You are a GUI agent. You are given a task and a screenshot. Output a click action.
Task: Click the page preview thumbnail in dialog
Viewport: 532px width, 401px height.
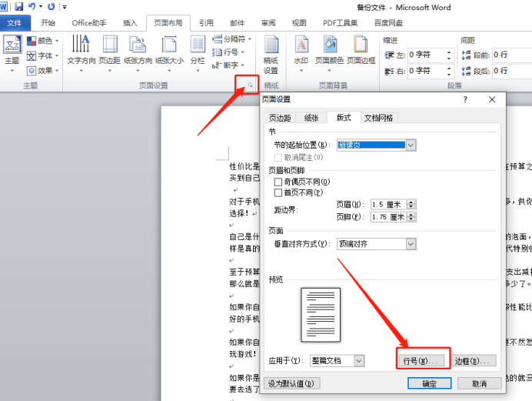(321, 315)
